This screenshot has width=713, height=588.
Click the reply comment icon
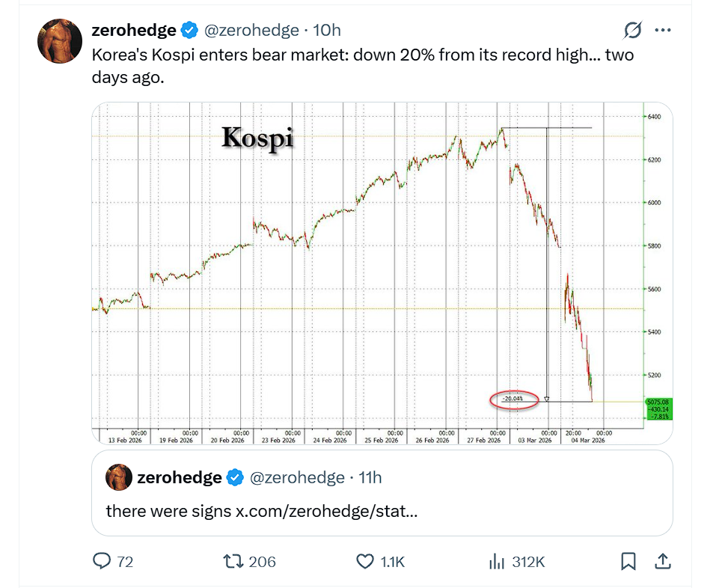(x=101, y=561)
